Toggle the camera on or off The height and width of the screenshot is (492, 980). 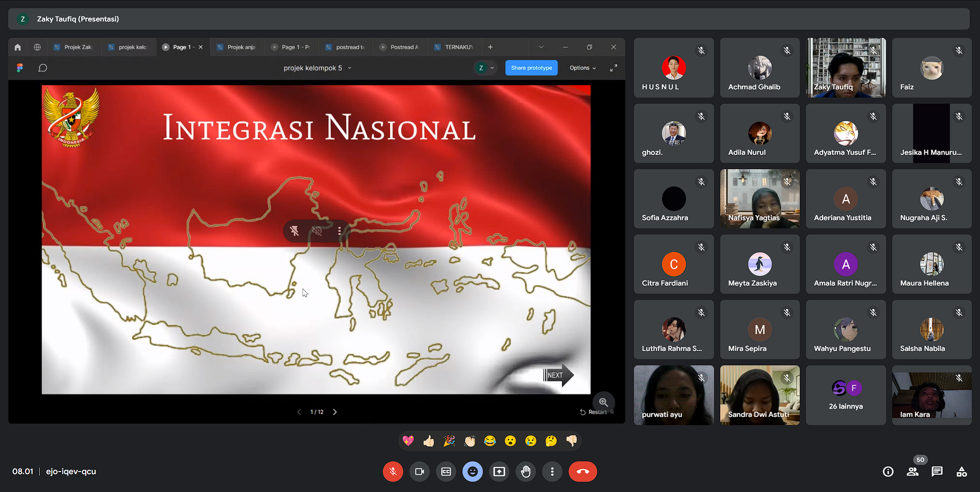tap(420, 472)
